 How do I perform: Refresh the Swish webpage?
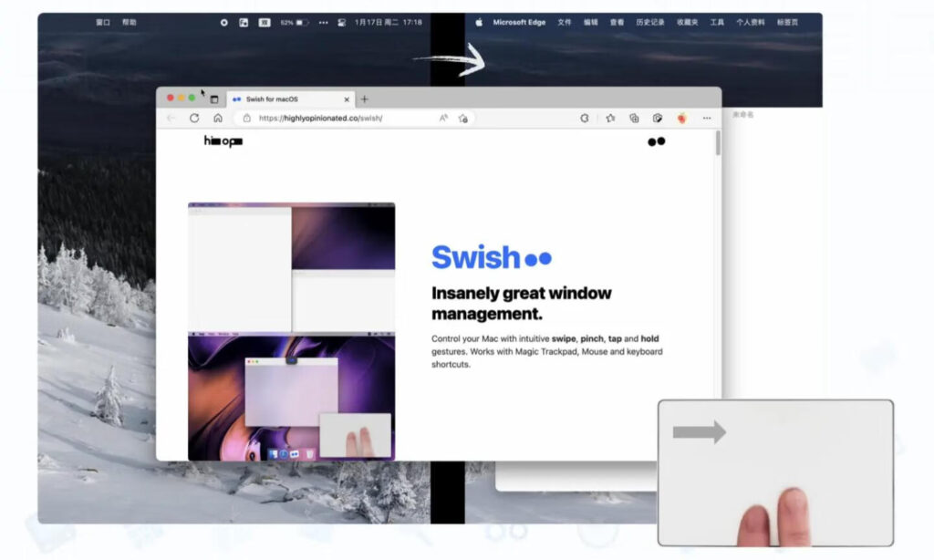(x=194, y=119)
